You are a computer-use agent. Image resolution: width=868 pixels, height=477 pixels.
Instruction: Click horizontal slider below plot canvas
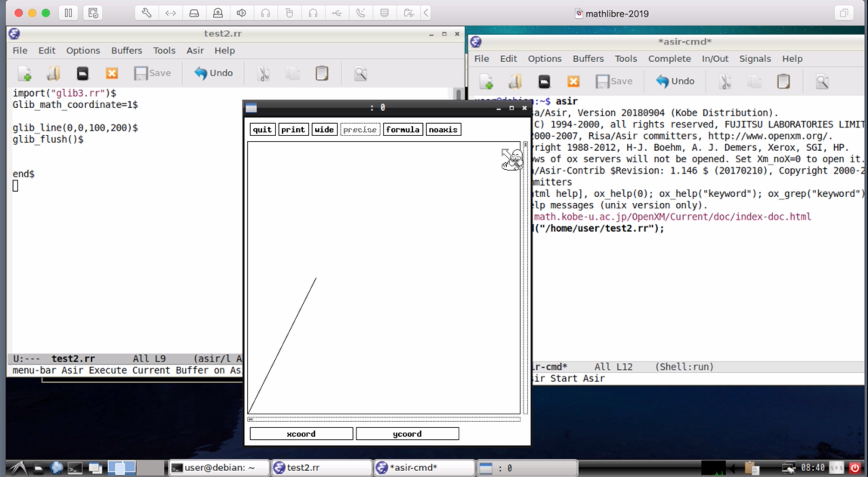tap(384, 419)
